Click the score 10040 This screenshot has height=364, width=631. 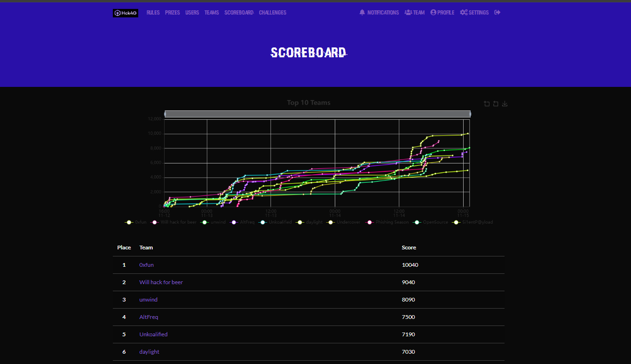(x=410, y=265)
